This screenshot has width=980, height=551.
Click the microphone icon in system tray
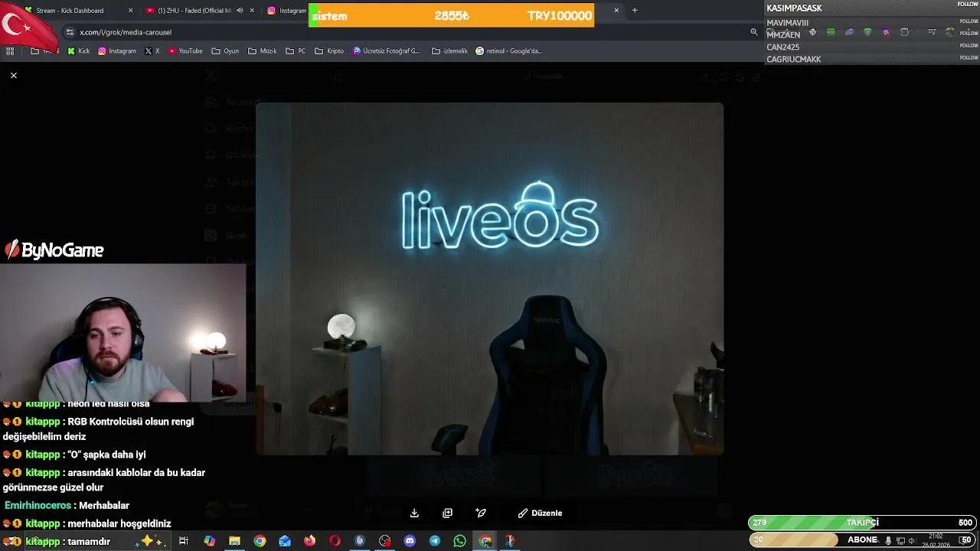888,540
